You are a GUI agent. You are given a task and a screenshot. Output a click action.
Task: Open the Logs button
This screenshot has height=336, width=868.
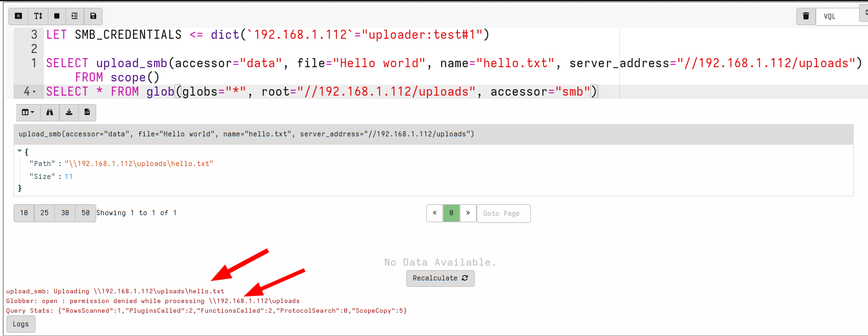21,324
